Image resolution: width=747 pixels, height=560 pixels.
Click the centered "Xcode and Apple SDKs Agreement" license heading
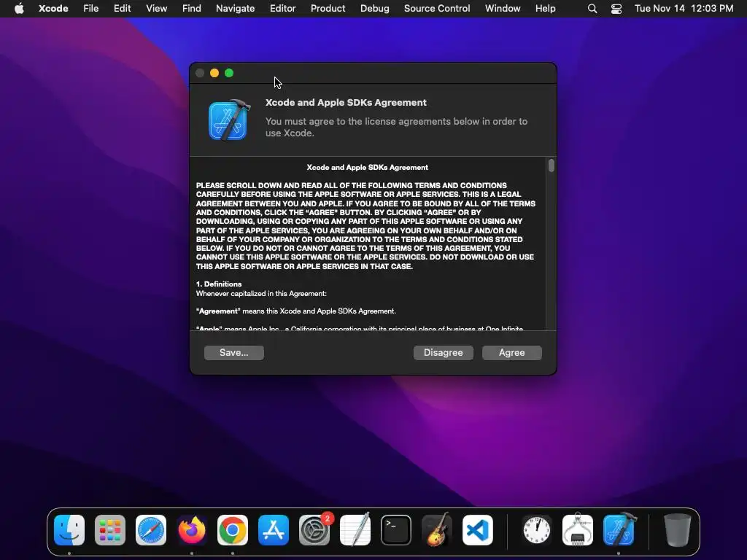tap(368, 168)
